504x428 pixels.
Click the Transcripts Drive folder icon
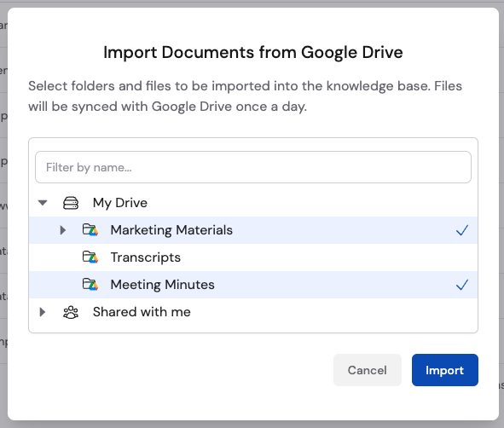click(x=90, y=257)
